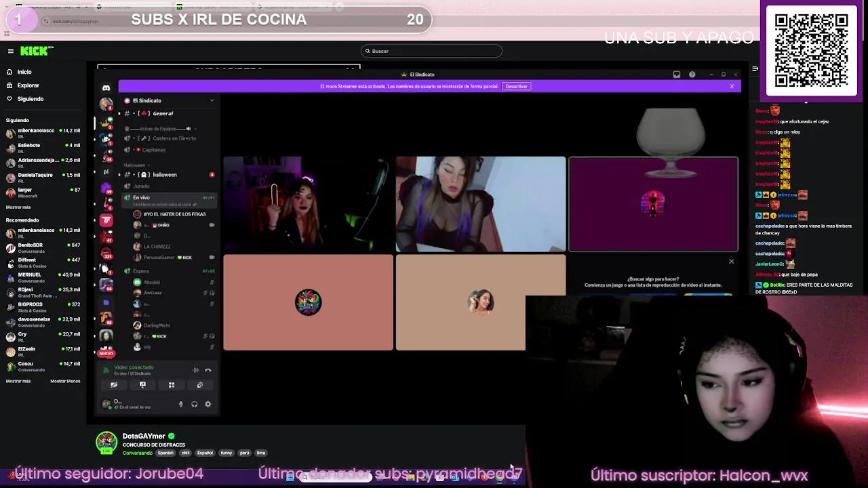Image resolution: width=868 pixels, height=488 pixels.
Task: Join the Capitanes voice channel
Action: [170, 150]
